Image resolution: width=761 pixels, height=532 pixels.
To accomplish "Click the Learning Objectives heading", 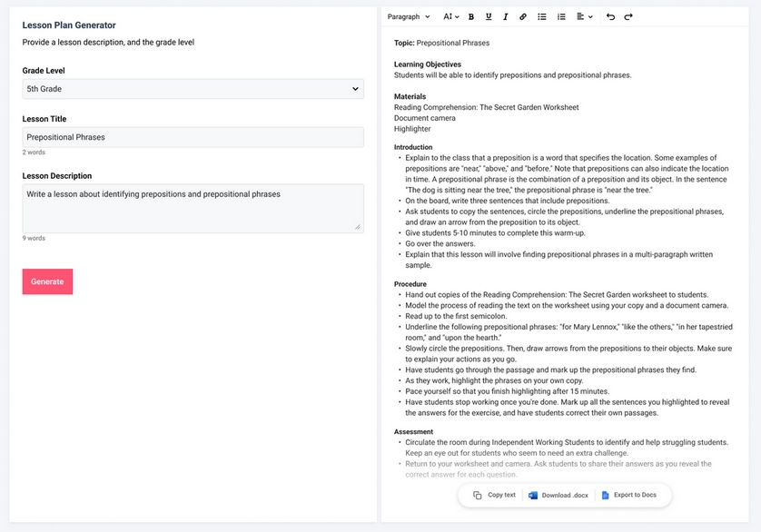I will click(x=428, y=64).
